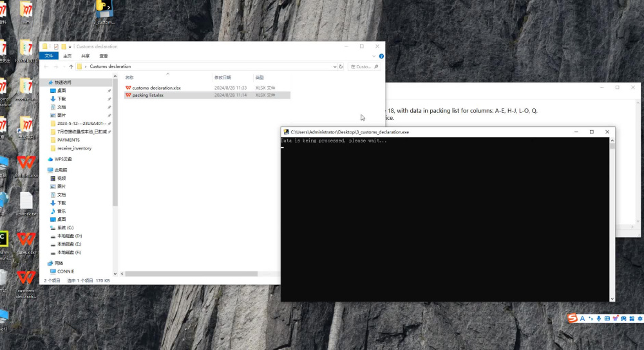Sort files by 修改日期 column header
Image resolution: width=644 pixels, height=350 pixels.
coord(223,77)
